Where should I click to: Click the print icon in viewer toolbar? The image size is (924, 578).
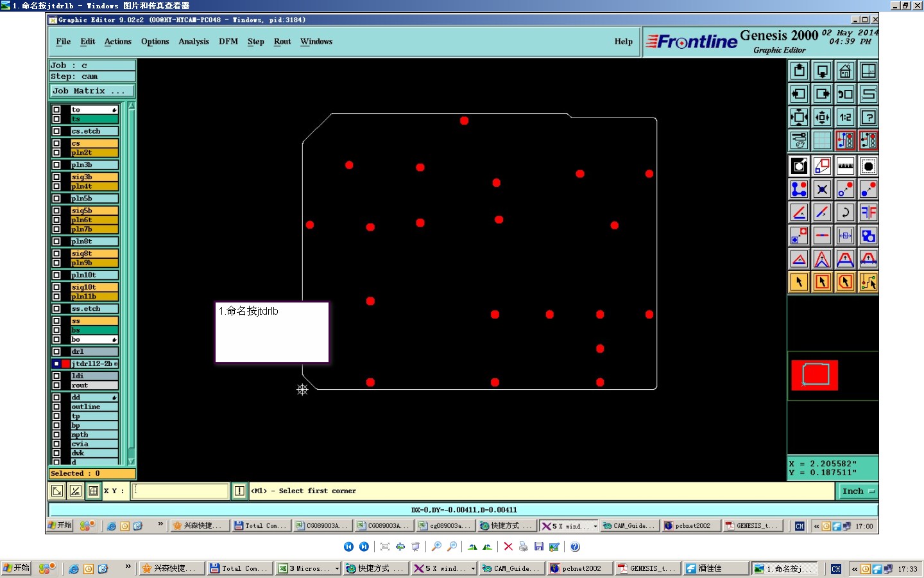524,547
